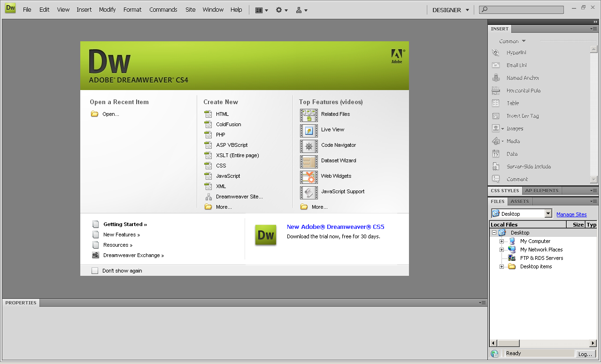
Task: Click the Web Widgets video icon
Action: tap(309, 177)
